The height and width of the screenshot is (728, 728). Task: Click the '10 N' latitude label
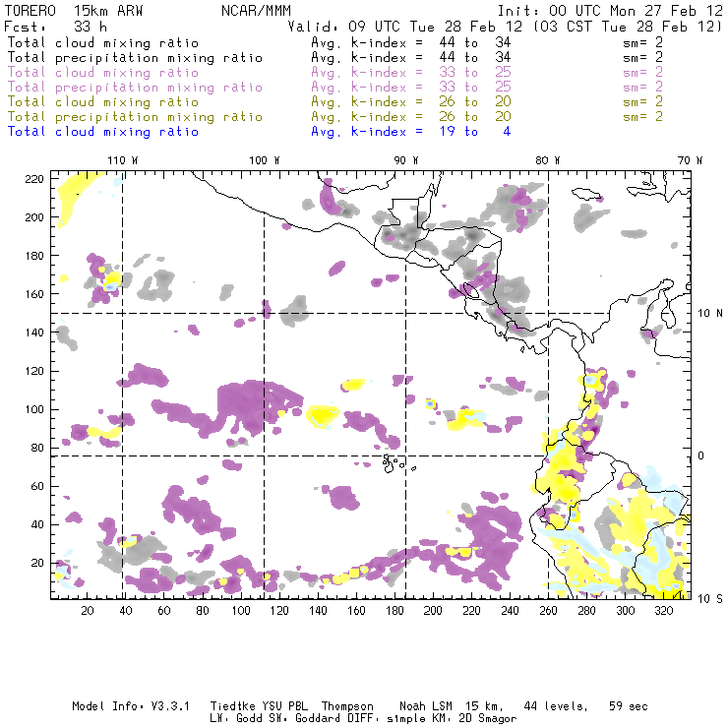[710, 314]
